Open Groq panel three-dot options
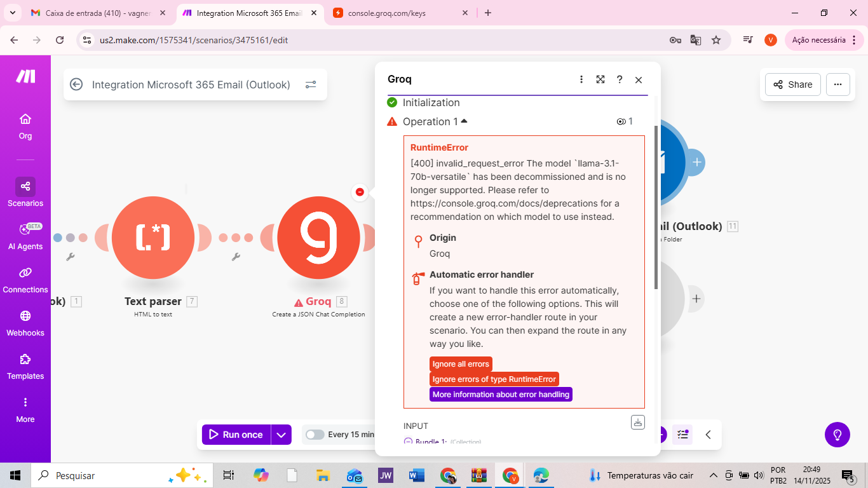868x488 pixels. (581, 79)
